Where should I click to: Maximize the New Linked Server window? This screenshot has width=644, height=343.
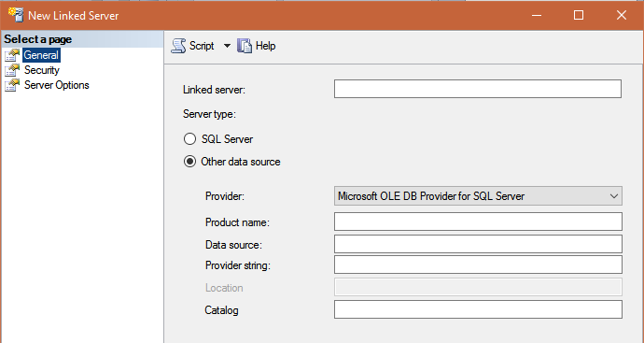click(x=579, y=15)
